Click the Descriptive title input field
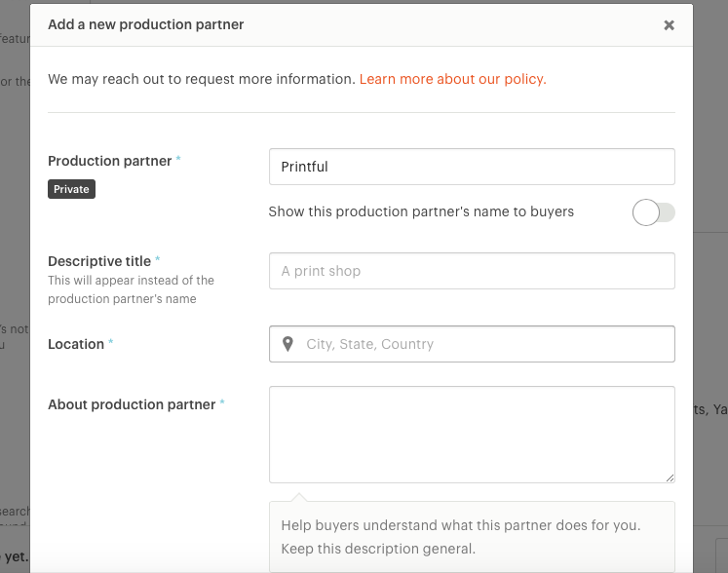Image resolution: width=728 pixels, height=573 pixels. point(472,271)
